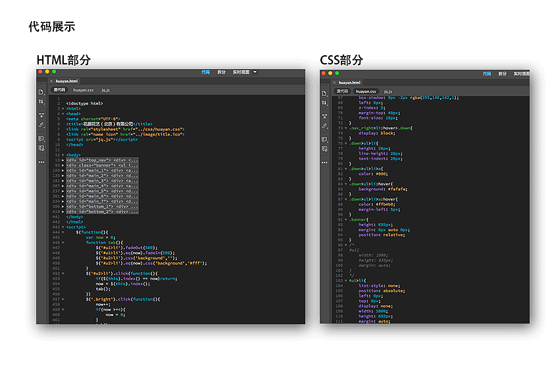Expand the folded bottom_2 div at line 419

tap(63, 212)
